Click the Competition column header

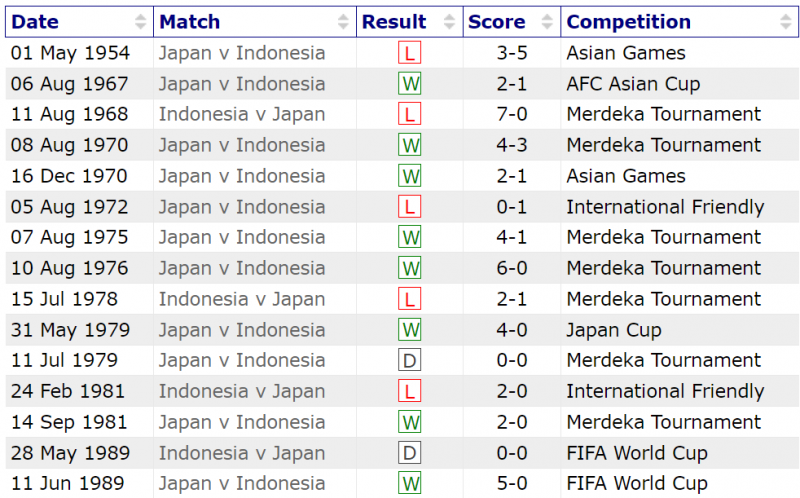click(x=628, y=22)
